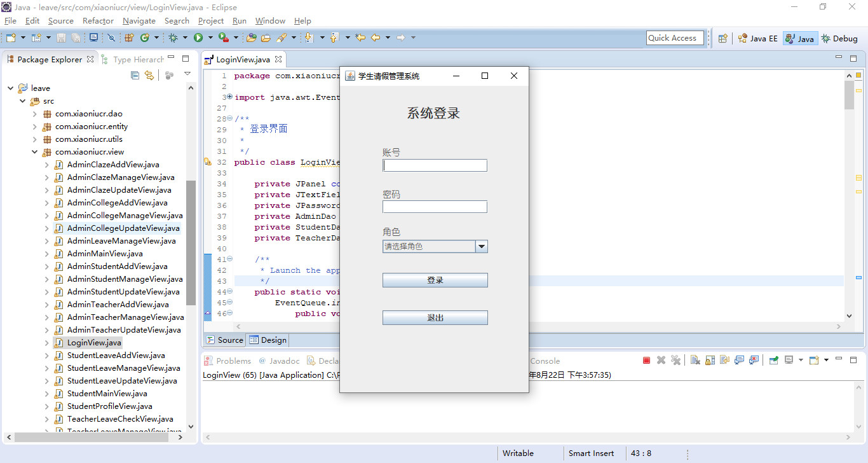Click the Quick Access search box

(675, 38)
